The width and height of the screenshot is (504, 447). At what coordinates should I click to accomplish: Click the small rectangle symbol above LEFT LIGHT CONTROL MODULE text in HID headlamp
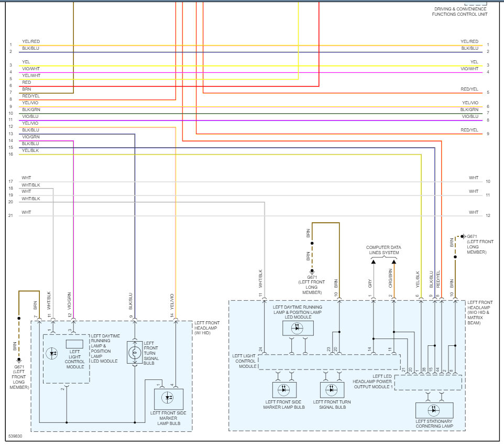click(74, 344)
